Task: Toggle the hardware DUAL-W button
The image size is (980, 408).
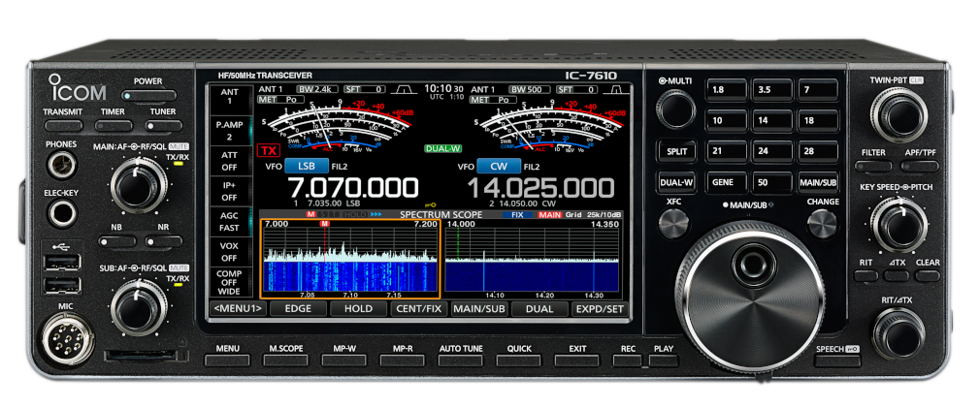Action: click(676, 183)
